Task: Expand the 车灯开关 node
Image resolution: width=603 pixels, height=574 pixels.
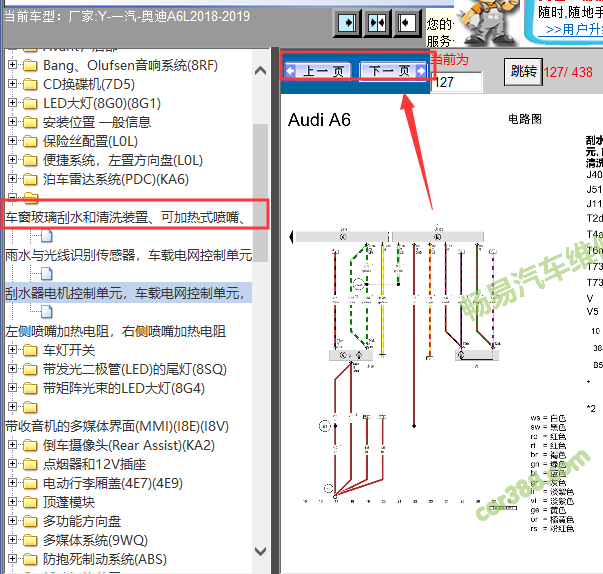Action: (12, 349)
